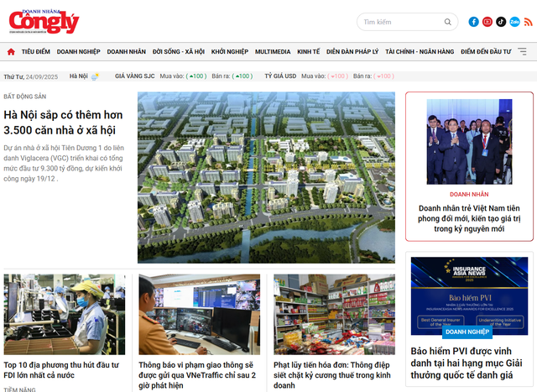The height and width of the screenshot is (392, 537).
Task: Open the Zalo social icon
Action: pyautogui.click(x=514, y=22)
